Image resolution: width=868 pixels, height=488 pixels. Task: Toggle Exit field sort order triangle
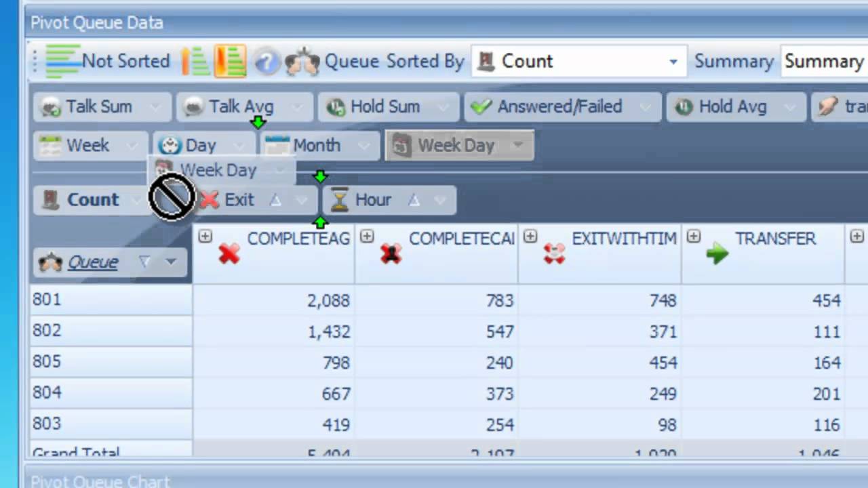(275, 200)
